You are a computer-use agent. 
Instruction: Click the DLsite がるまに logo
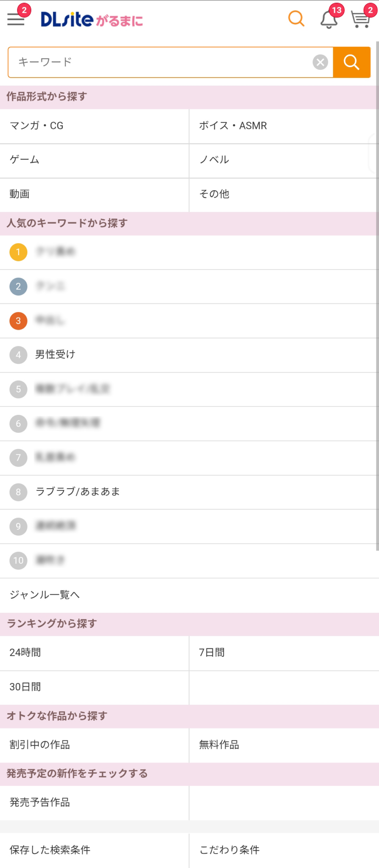point(92,19)
